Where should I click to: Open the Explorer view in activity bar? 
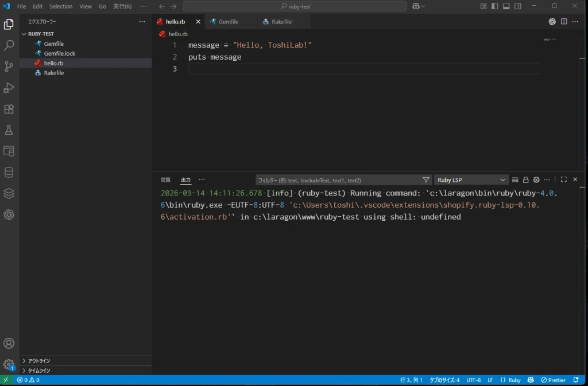point(9,24)
